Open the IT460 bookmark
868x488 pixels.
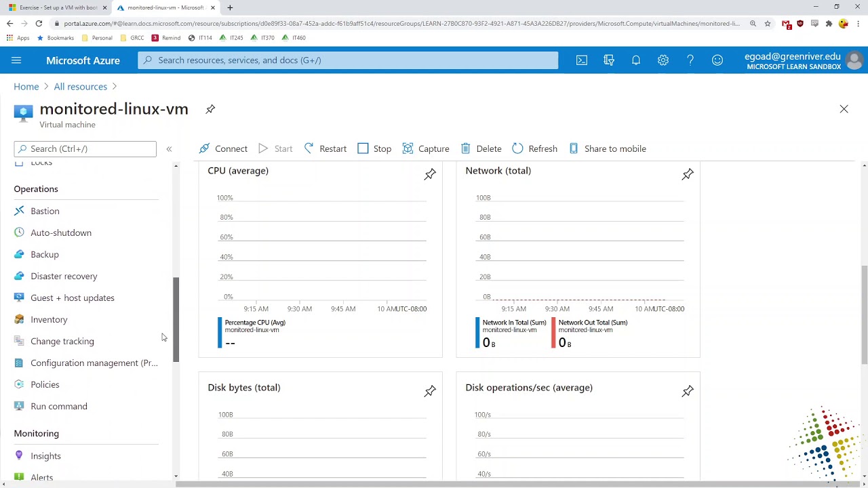point(294,38)
